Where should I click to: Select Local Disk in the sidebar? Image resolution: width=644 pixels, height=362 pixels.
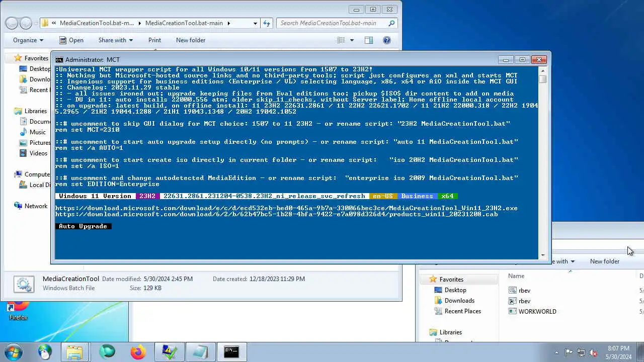click(40, 185)
